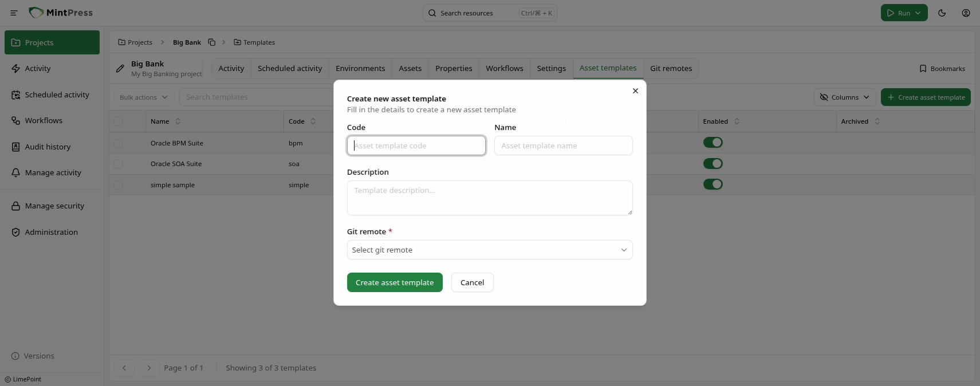
Task: Click the Oracle SOA Suite name cell
Action: [176, 164]
